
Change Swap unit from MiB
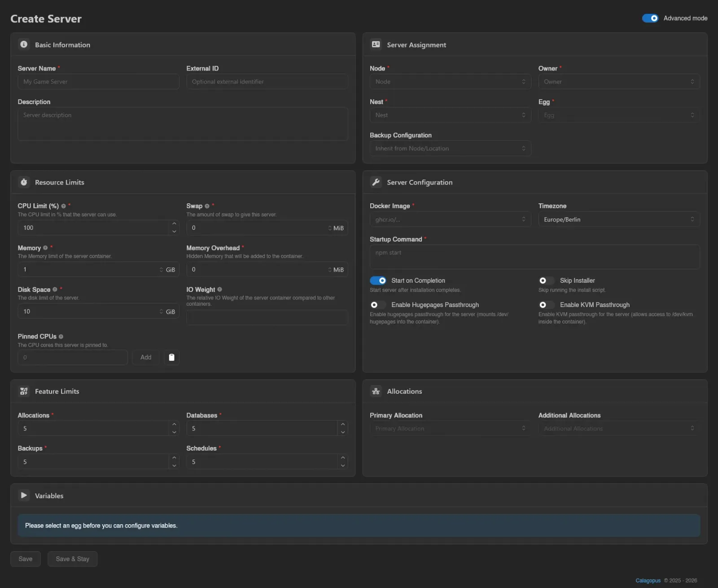click(336, 228)
